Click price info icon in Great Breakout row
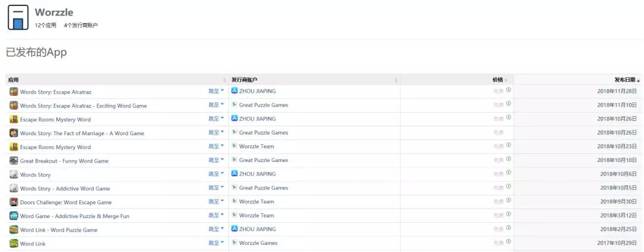This screenshot has width=644, height=252. pyautogui.click(x=509, y=159)
